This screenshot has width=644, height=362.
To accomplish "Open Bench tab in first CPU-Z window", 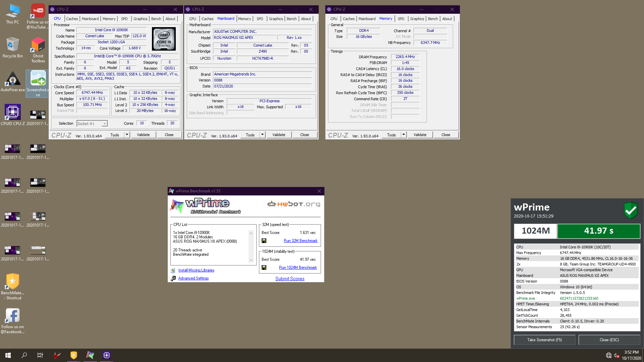I will click(x=156, y=19).
